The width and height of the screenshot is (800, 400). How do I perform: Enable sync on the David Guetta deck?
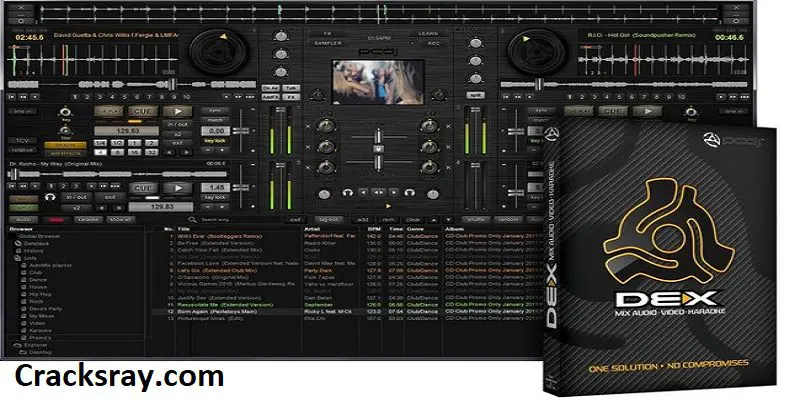coord(215,110)
